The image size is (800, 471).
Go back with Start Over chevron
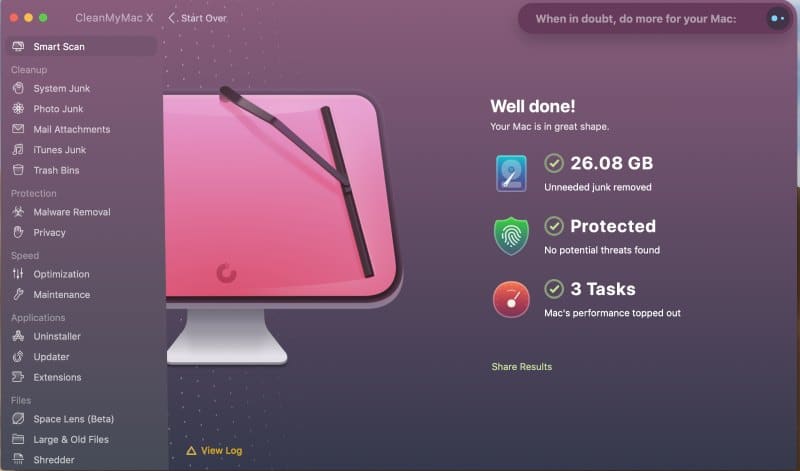coord(172,18)
